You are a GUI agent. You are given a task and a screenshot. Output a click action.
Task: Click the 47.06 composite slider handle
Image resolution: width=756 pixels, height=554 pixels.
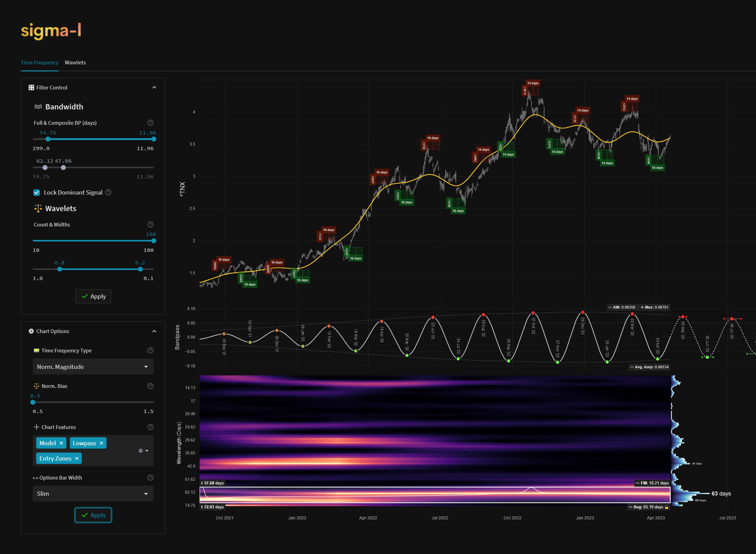[x=63, y=167]
